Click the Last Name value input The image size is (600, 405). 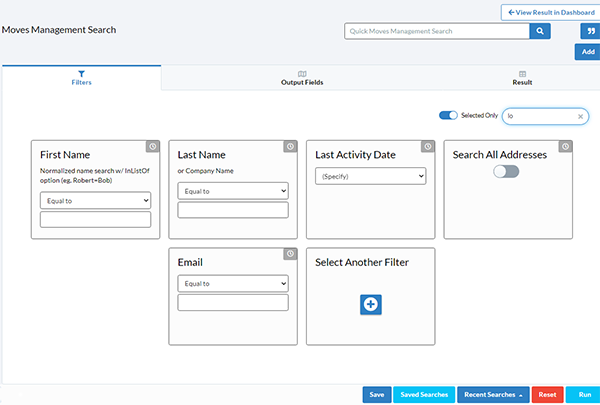[x=233, y=210]
